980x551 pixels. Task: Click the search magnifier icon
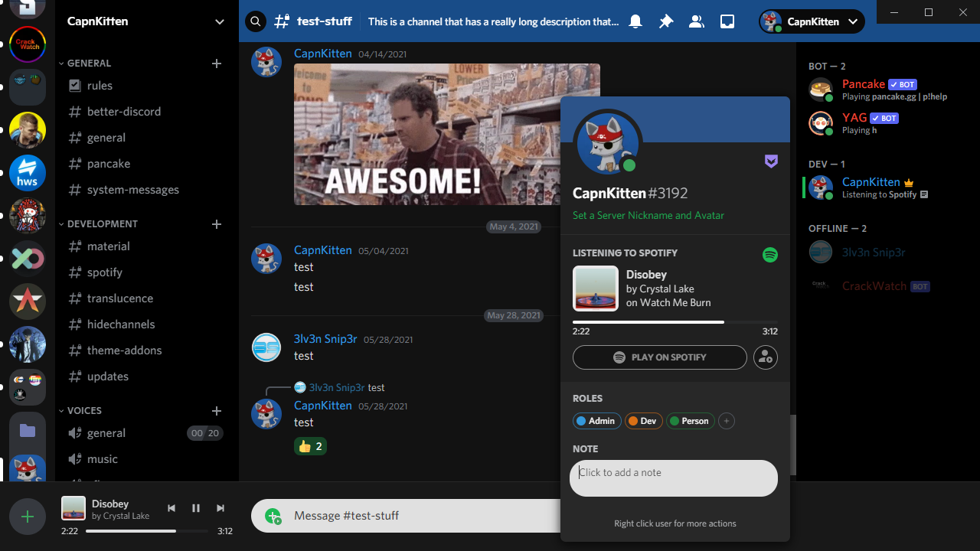(256, 21)
